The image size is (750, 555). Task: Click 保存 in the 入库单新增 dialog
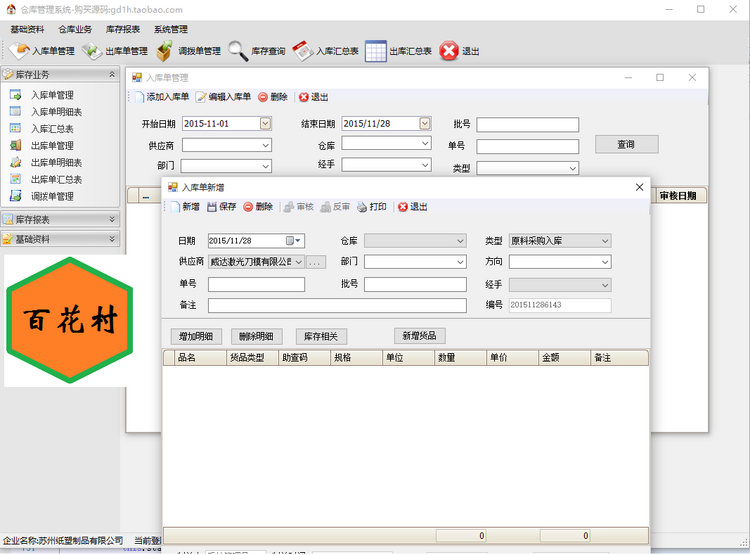[x=222, y=207]
